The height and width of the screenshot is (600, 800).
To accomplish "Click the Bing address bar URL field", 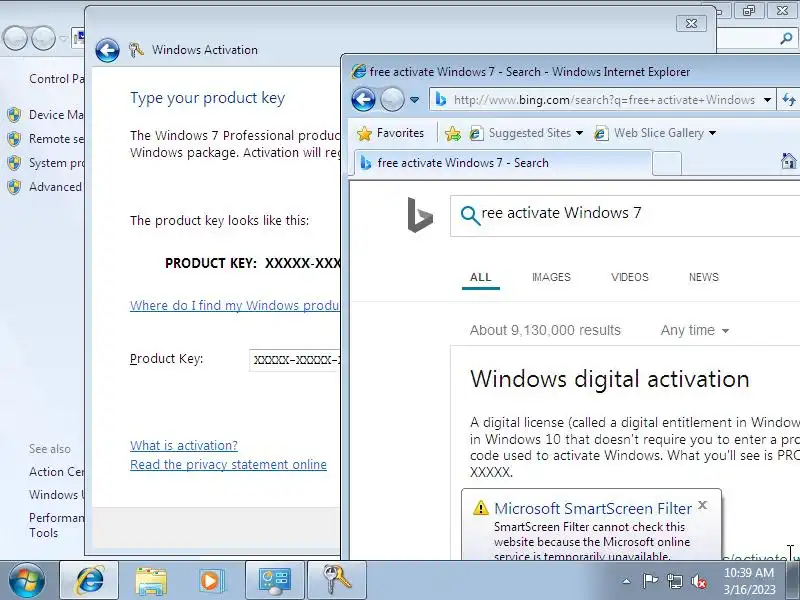I will (x=604, y=100).
